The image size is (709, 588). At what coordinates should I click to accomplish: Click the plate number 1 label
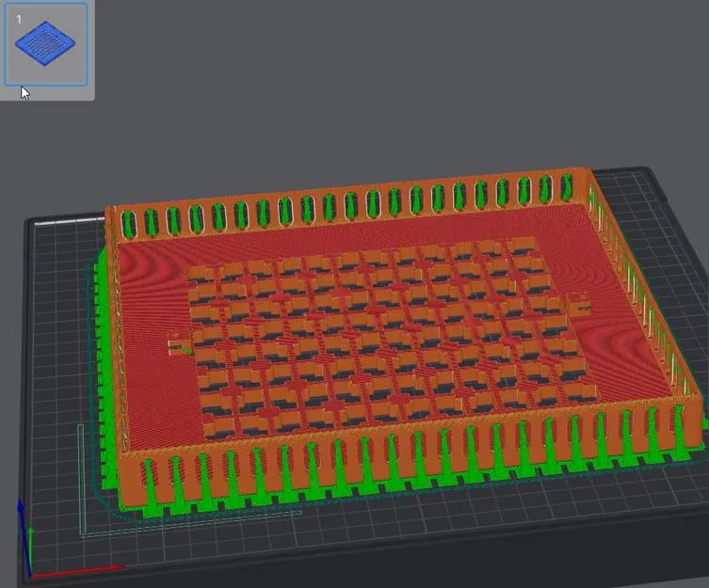point(19,20)
